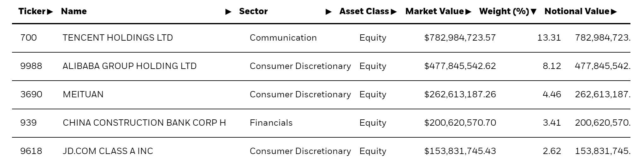Sort by Weight (%) header text
This screenshot has height=160, width=644.
[x=504, y=11]
